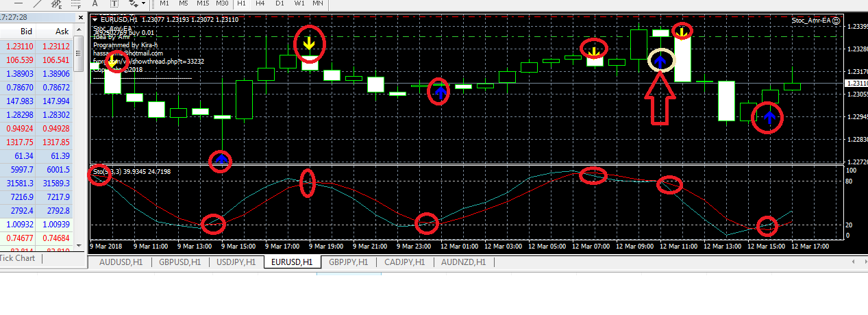Viewport: 868px width, 315px height.
Task: Expand the EURUSD,H1 chart title triangle
Action: coord(95,20)
